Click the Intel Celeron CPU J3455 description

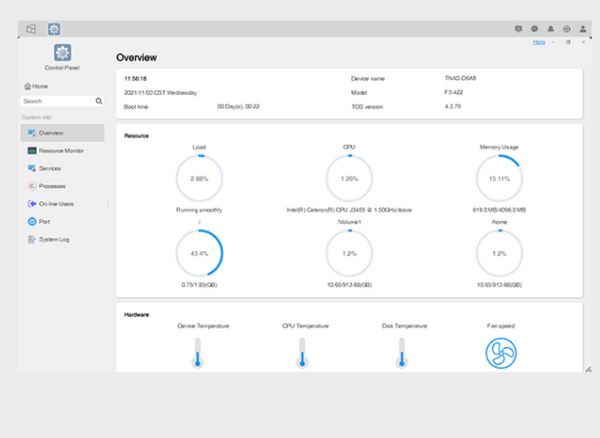coord(349,210)
